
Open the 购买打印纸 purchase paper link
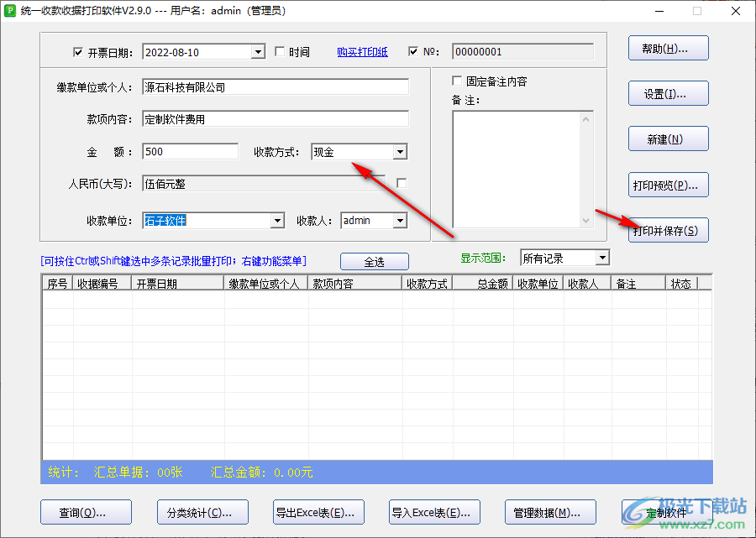(362, 51)
